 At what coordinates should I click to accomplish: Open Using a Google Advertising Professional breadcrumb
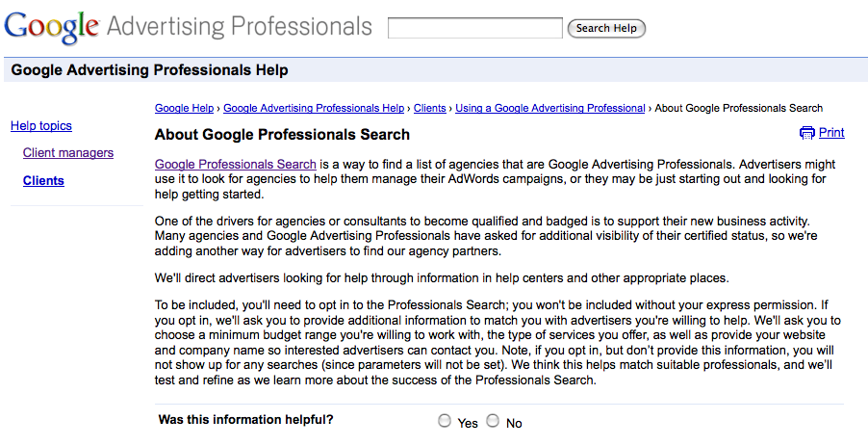[549, 109]
